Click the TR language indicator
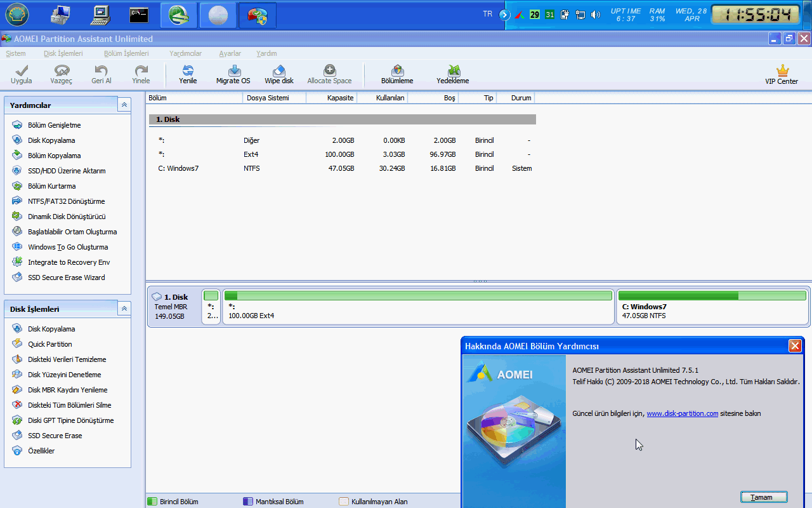This screenshot has width=812, height=508. point(487,14)
